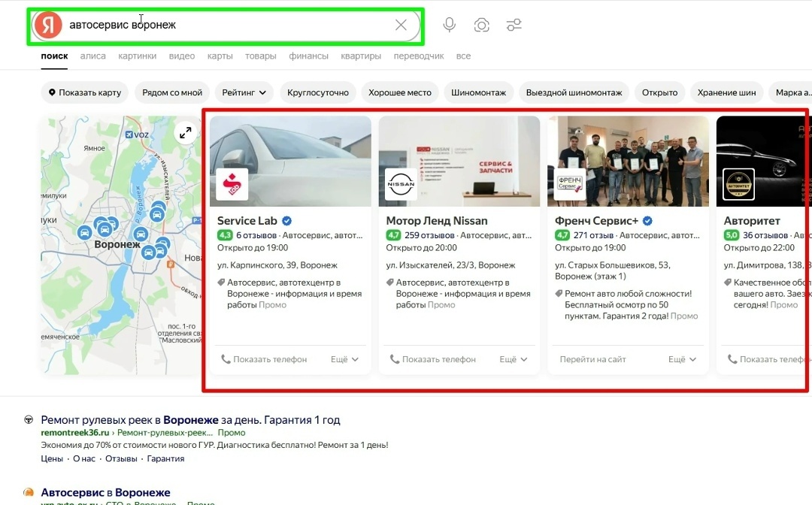Open the Автосервис в Воронеже result link
The width and height of the screenshot is (812, 505).
[106, 492]
